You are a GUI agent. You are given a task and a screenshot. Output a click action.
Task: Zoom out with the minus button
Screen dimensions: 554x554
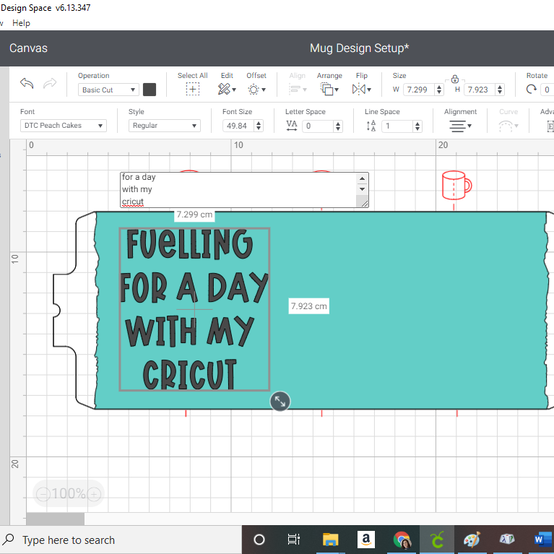[43, 494]
